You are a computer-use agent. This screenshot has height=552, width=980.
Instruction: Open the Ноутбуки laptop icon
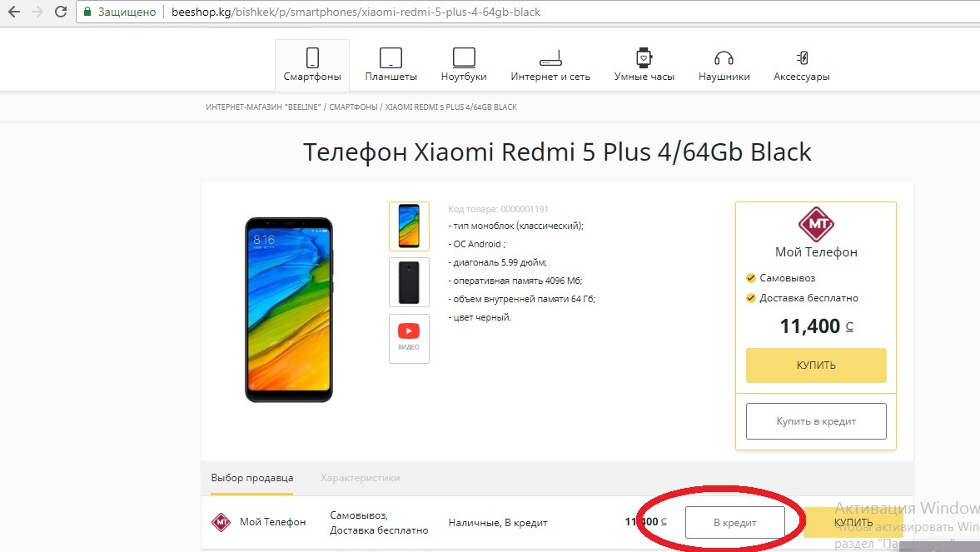464,57
